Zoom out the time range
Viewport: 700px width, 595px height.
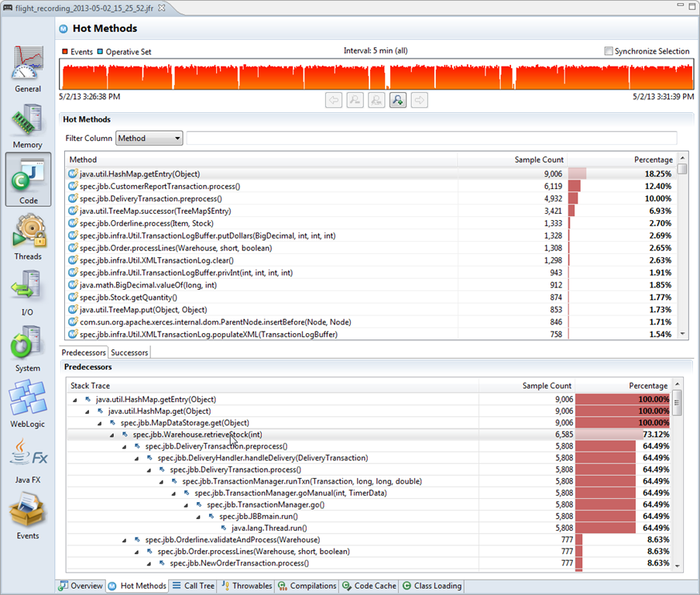tap(355, 100)
